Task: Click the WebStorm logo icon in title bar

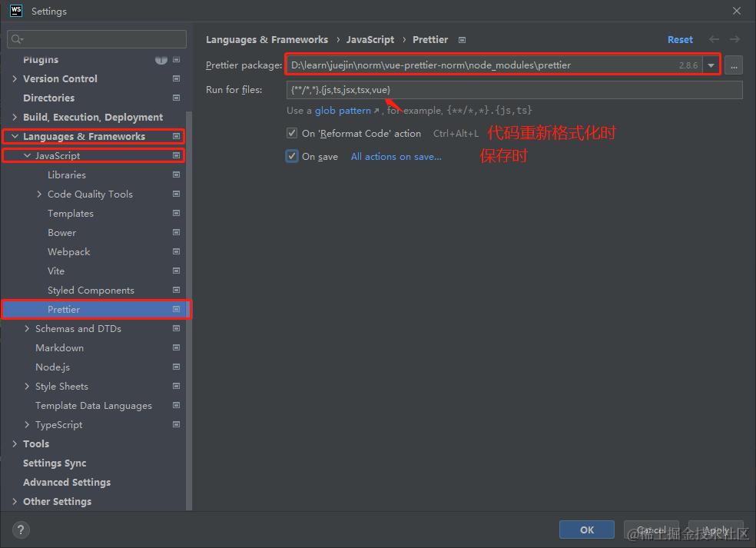Action: [x=15, y=11]
